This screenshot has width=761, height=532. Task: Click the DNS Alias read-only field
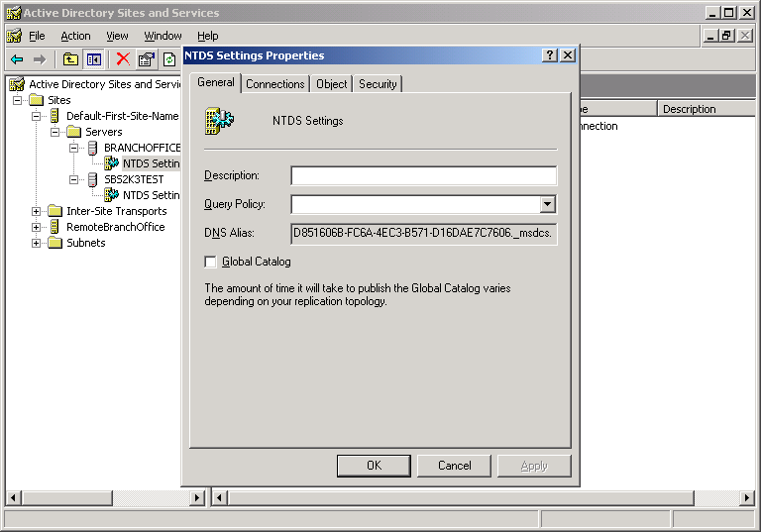point(424,233)
